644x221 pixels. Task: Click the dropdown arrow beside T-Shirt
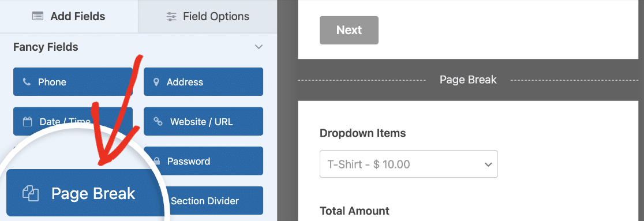click(488, 164)
